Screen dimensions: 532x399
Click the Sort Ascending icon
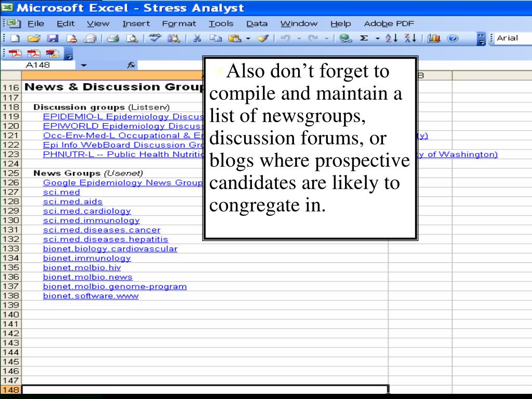click(x=392, y=38)
